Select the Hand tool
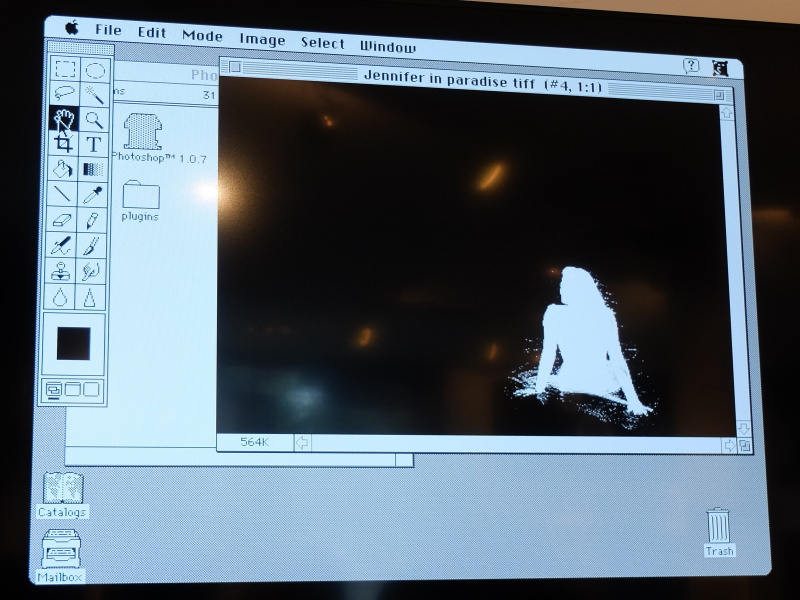 point(64,118)
